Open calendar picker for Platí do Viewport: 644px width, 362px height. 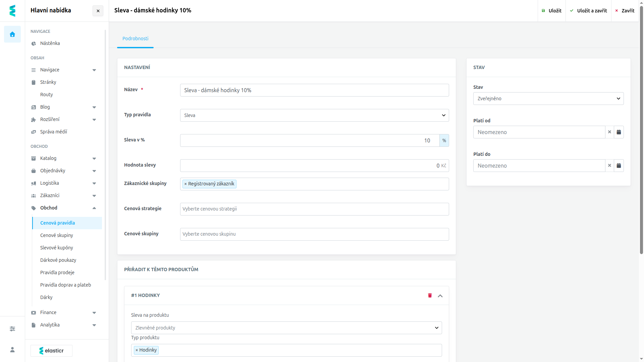click(619, 166)
